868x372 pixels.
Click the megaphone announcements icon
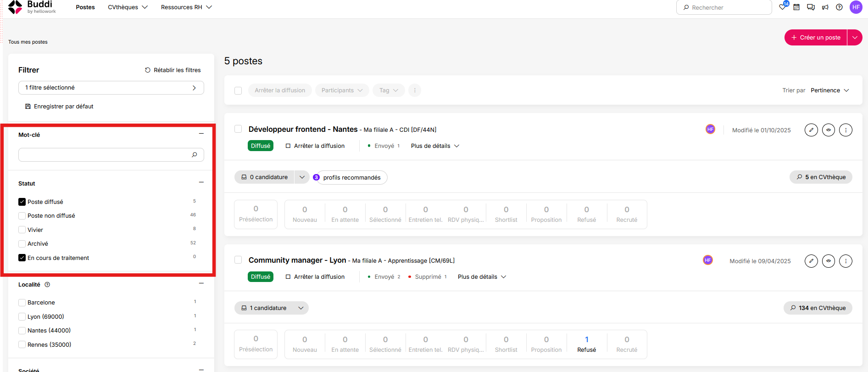(x=825, y=7)
